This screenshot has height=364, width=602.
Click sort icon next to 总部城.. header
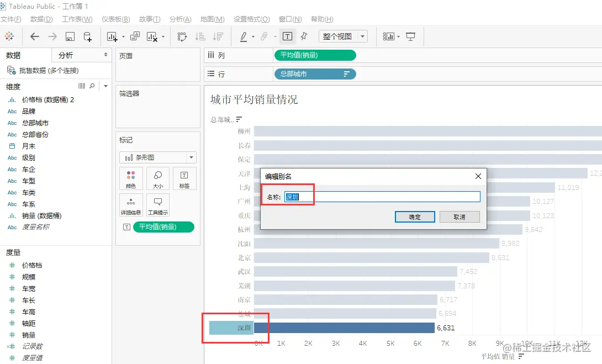coord(239,119)
